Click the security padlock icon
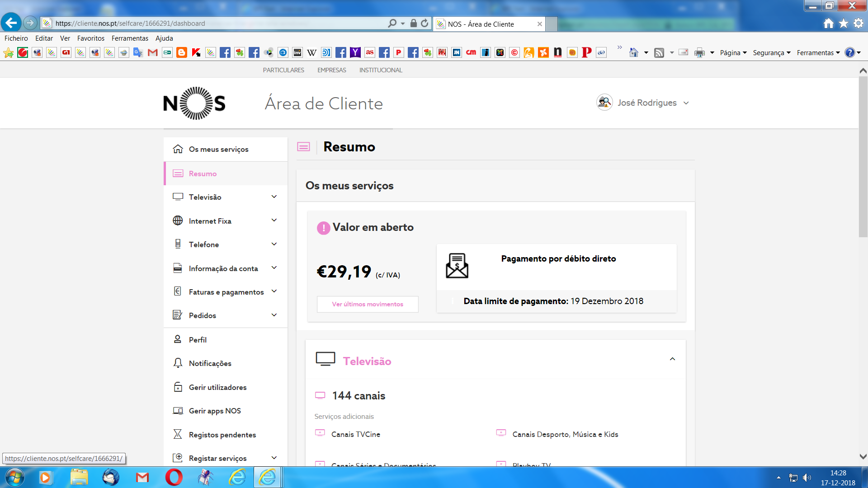 413,23
